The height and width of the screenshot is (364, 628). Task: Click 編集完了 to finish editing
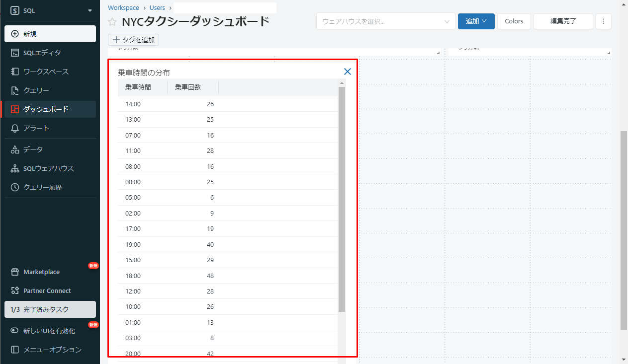(x=563, y=21)
